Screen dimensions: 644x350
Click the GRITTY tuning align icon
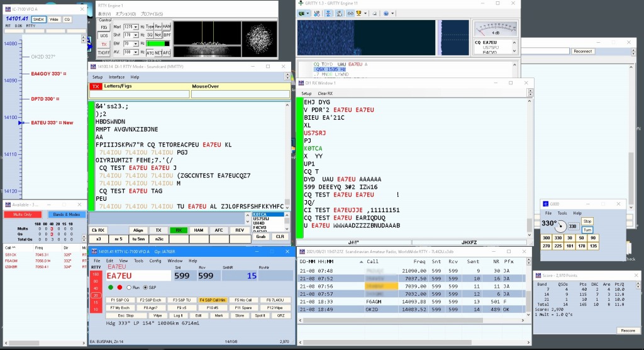coord(328,13)
